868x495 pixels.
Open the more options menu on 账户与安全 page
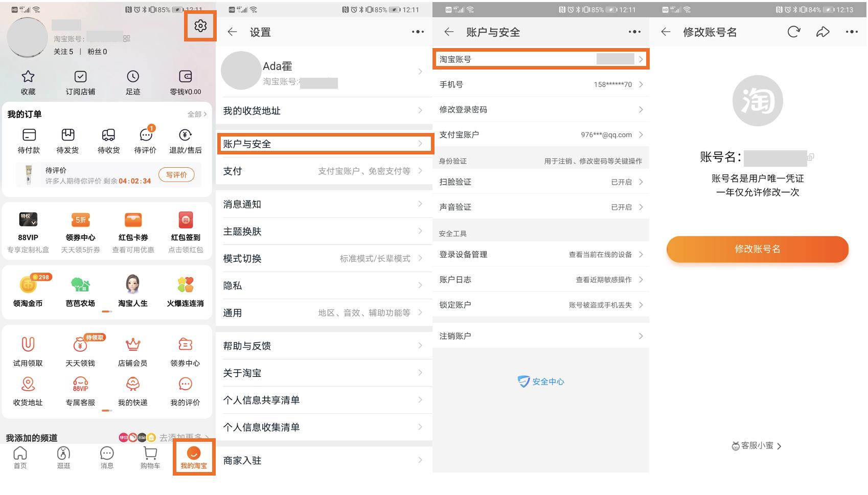[x=634, y=32]
